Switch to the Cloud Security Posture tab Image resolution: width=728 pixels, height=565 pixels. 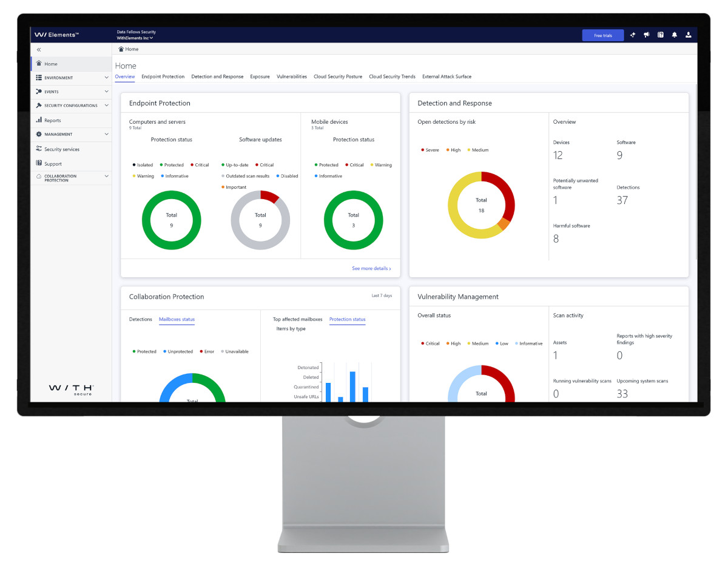[x=338, y=76]
